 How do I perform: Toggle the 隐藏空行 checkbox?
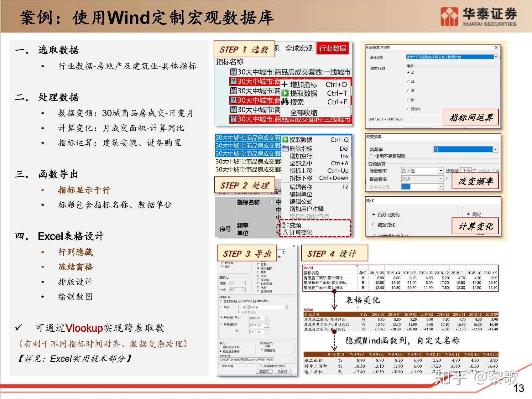(x=262, y=350)
